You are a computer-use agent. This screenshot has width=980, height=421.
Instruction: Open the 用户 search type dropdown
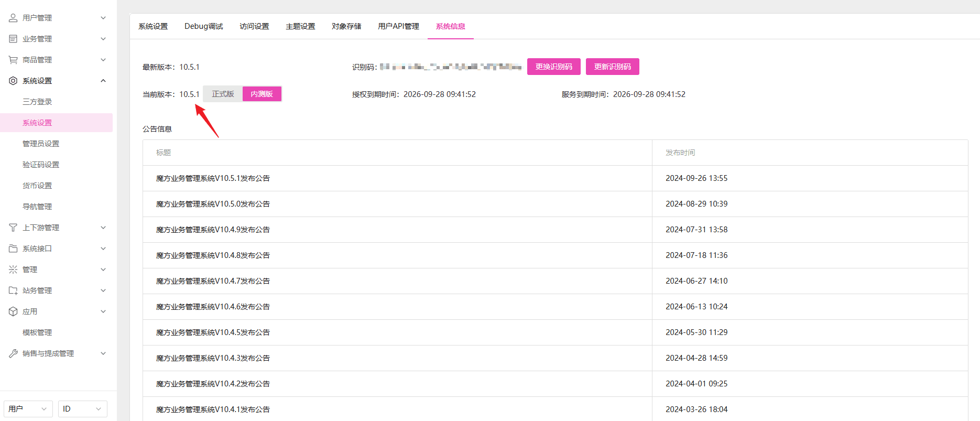pyautogui.click(x=28, y=409)
